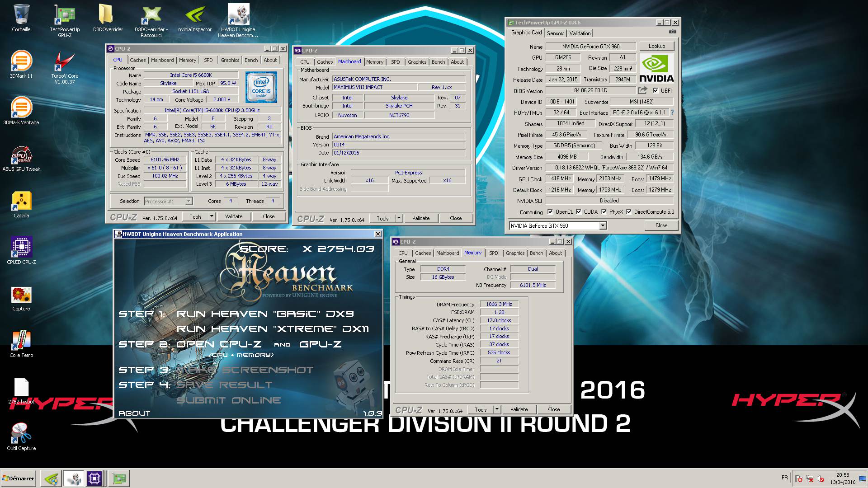Image resolution: width=868 pixels, height=488 pixels.
Task: Click the Core Speed value 6101.46 MHz
Action: pos(165,160)
